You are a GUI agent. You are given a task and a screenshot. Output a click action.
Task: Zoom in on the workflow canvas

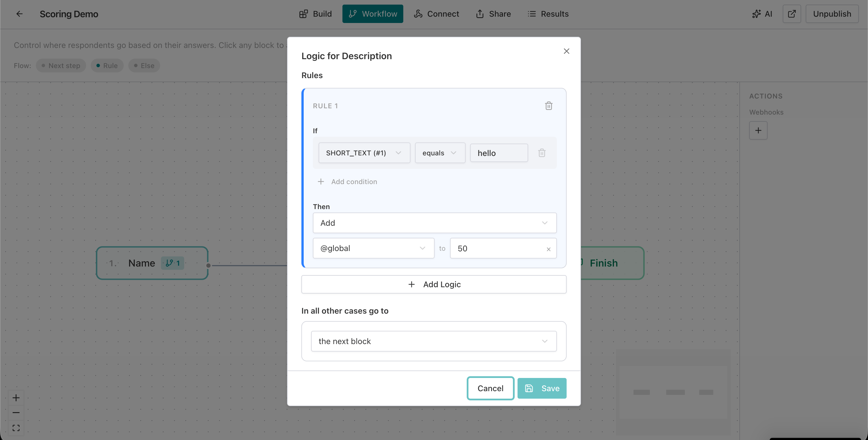click(16, 397)
